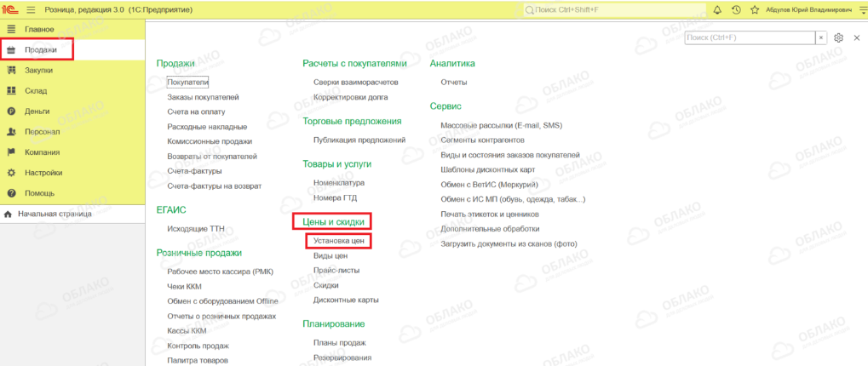Open Прайс-листы link
Image resolution: width=868 pixels, height=366 pixels.
pos(336,271)
